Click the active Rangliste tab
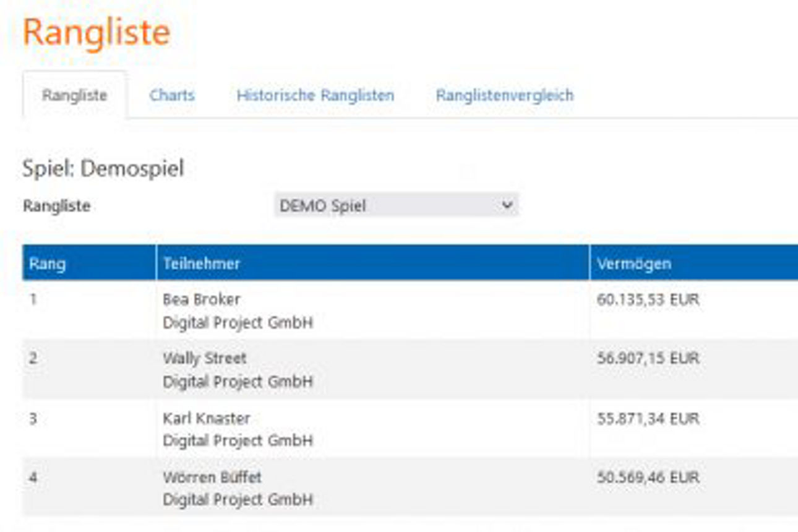 tap(74, 95)
